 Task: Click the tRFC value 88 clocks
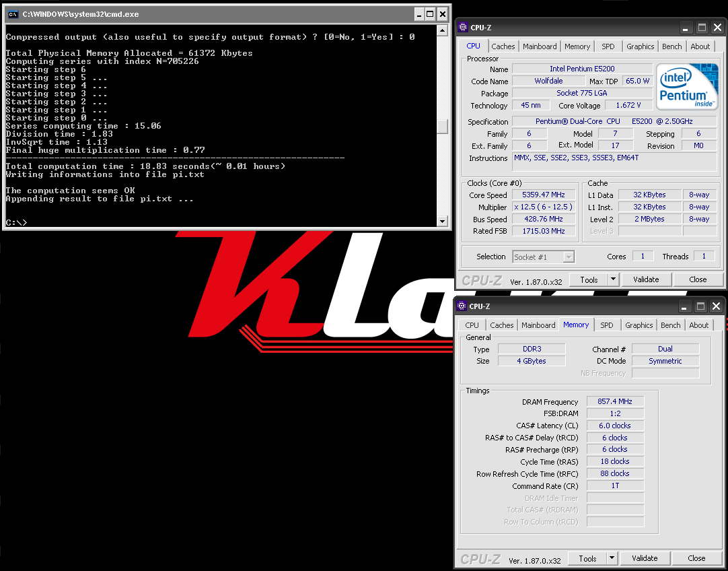click(615, 473)
